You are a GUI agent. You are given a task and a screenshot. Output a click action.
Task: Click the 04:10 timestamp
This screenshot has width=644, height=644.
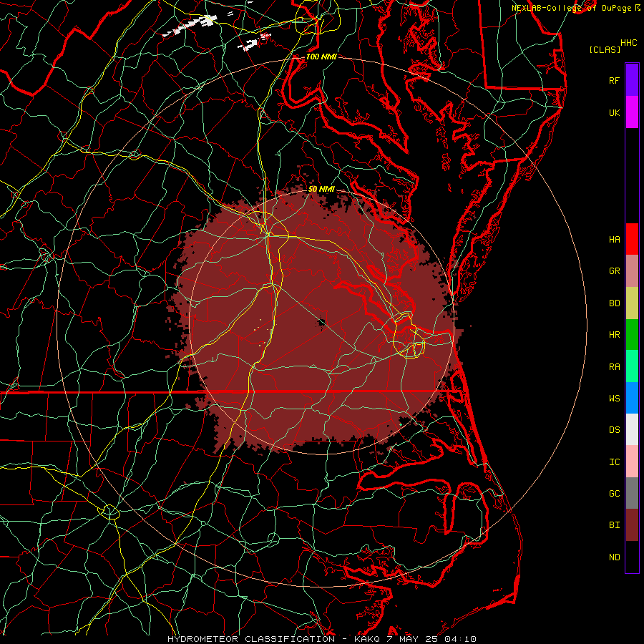pos(462,639)
